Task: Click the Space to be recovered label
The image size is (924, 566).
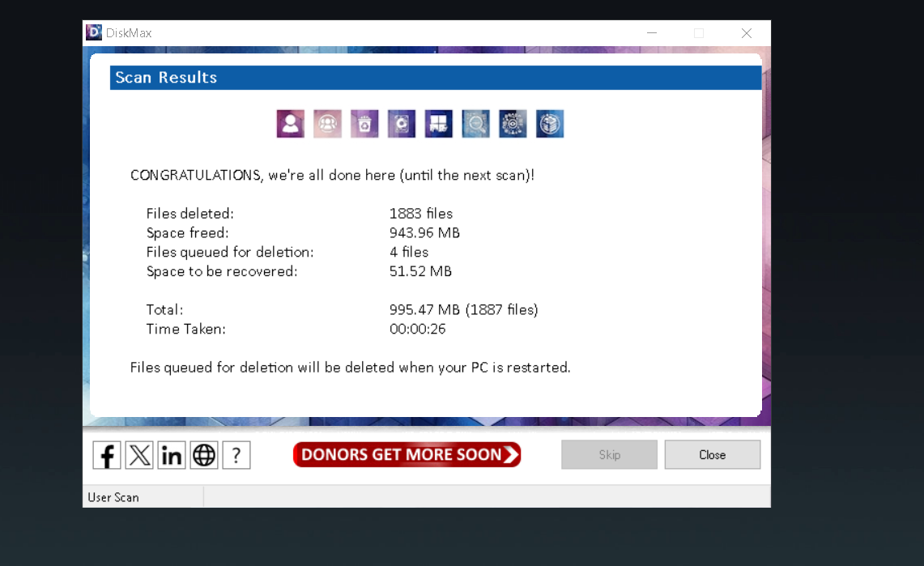Action: [222, 271]
